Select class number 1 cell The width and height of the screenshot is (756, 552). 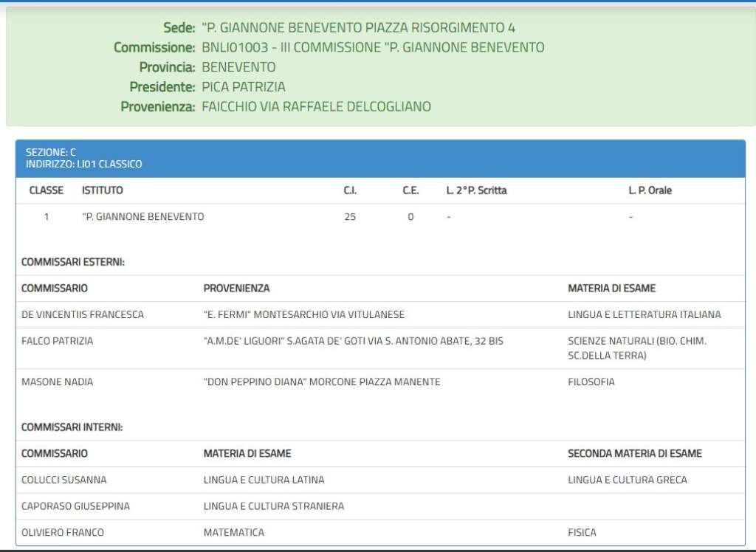point(47,217)
